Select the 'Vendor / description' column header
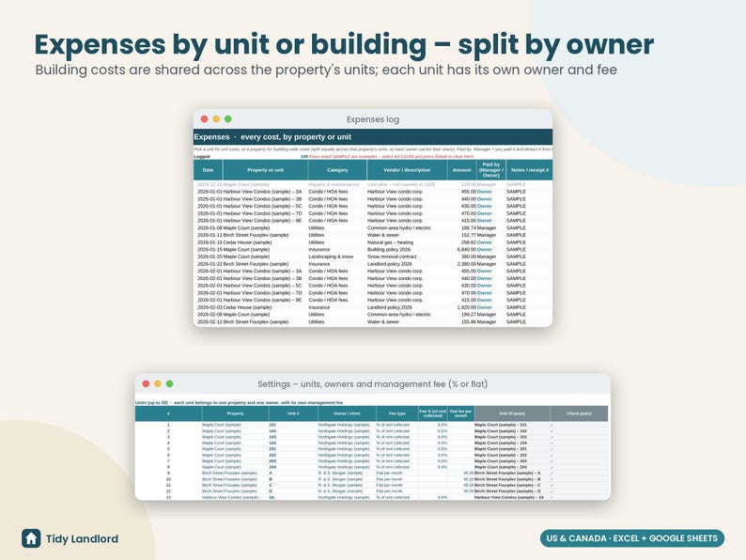Screen dimensions: 746x560 (x=407, y=170)
